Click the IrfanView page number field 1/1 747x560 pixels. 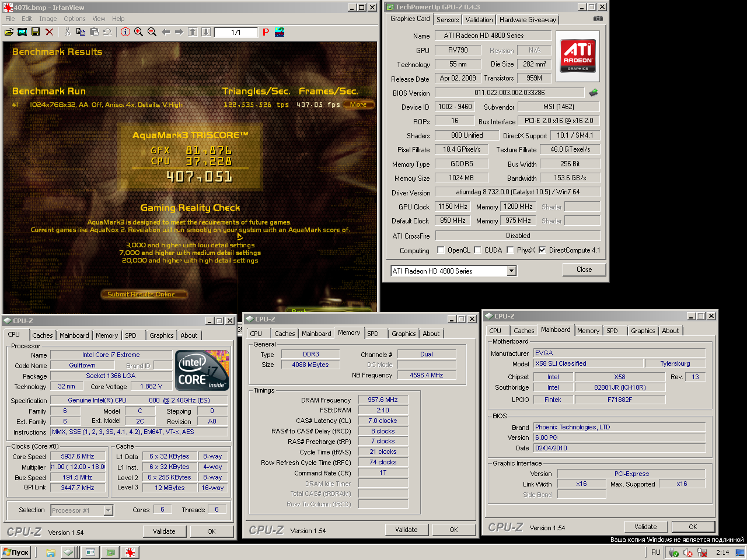236,32
